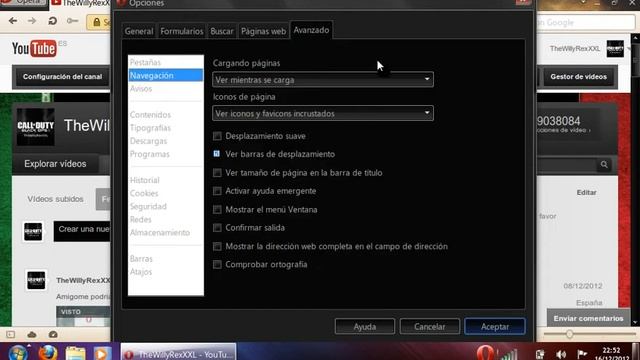The width and height of the screenshot is (640, 360).
Task: Click the Opera panel toggle icon bottom-left
Action: coord(11,335)
